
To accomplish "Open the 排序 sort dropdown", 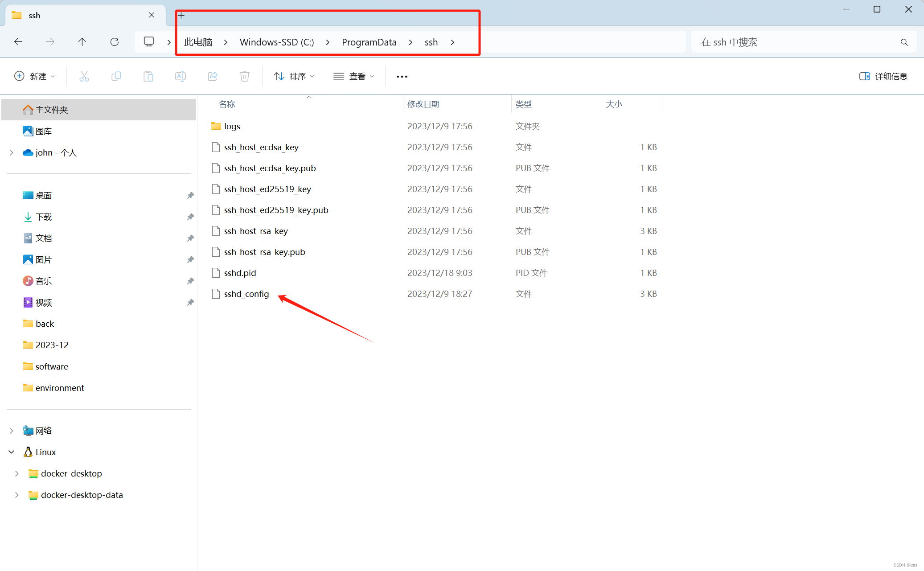I will 294,76.
